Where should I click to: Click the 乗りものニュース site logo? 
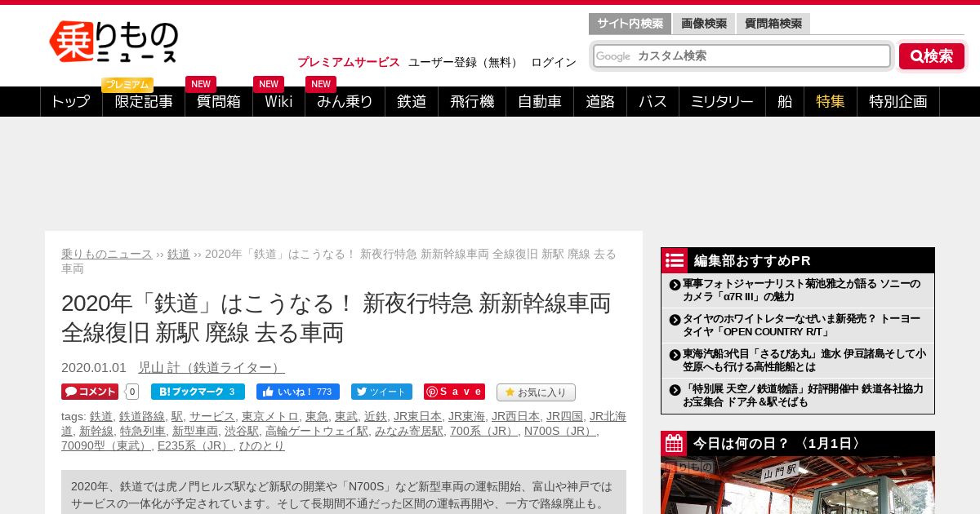click(114, 42)
